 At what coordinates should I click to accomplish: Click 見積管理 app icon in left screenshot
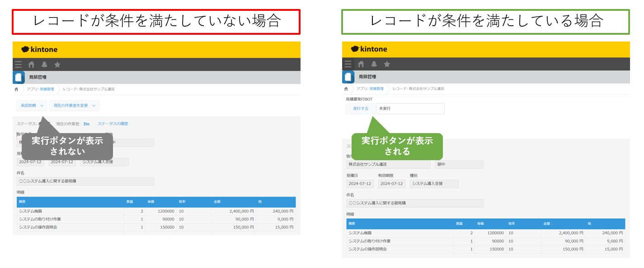(x=19, y=77)
